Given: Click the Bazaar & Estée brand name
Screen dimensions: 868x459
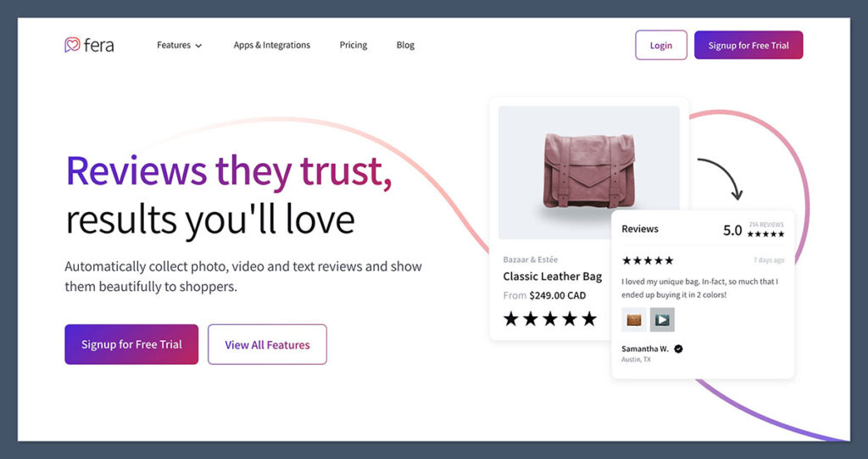Looking at the screenshot, I should click(531, 260).
